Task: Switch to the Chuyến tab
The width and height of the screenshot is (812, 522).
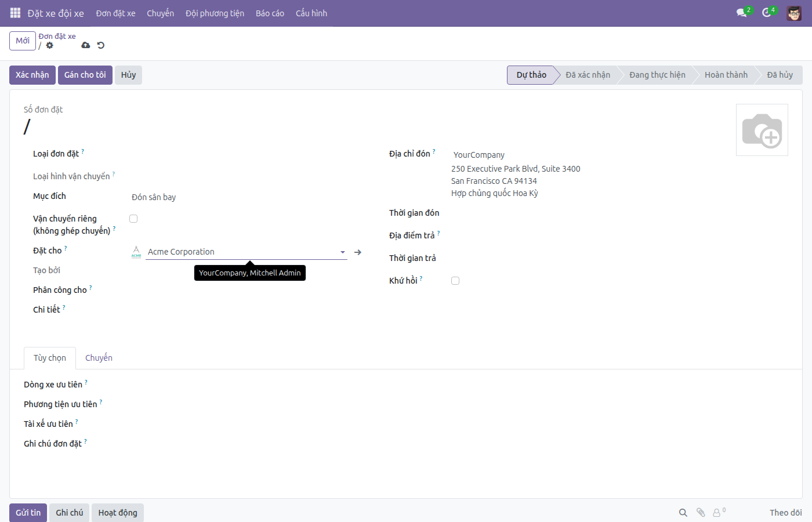Action: click(99, 358)
